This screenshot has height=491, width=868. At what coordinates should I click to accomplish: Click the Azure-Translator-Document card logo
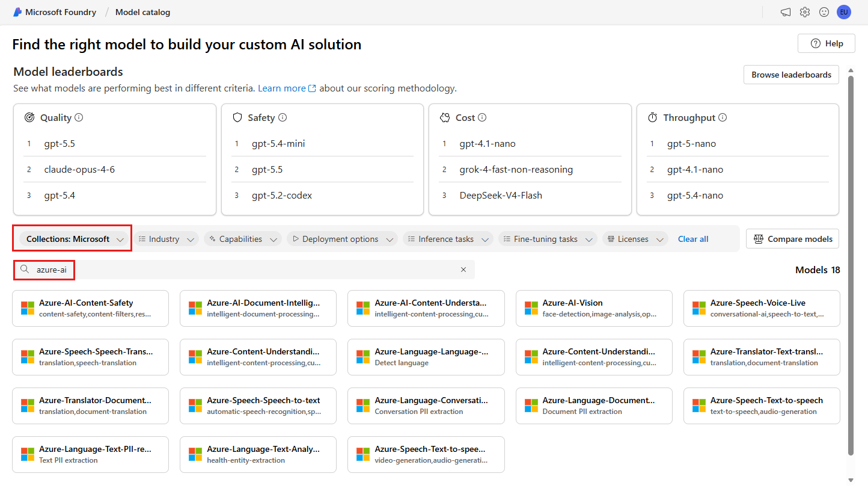tap(28, 406)
